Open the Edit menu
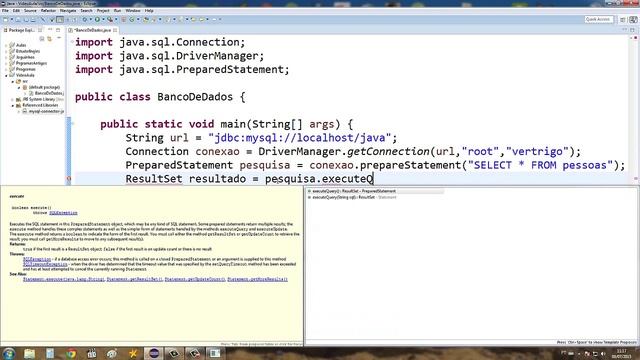Screen dimensions: 640x360 (16, 11)
